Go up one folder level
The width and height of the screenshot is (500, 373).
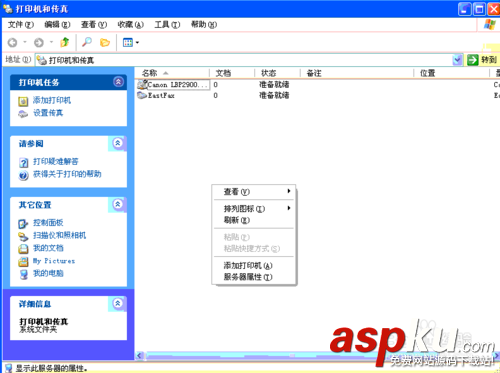click(x=65, y=42)
